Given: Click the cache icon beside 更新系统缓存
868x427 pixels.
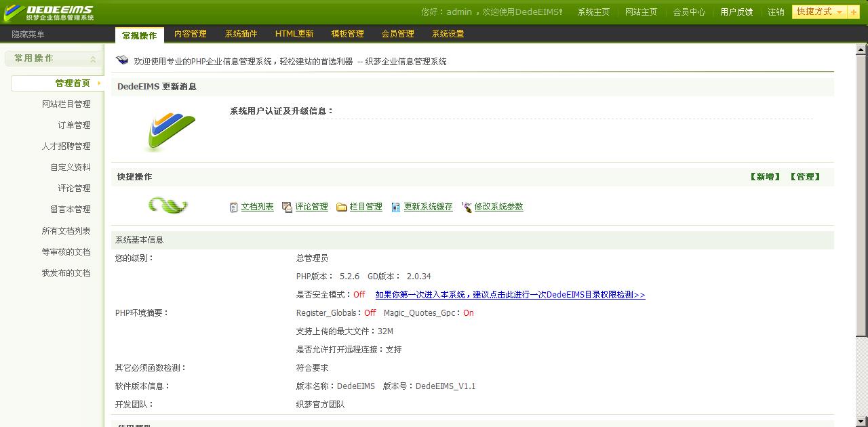Looking at the screenshot, I should [396, 207].
